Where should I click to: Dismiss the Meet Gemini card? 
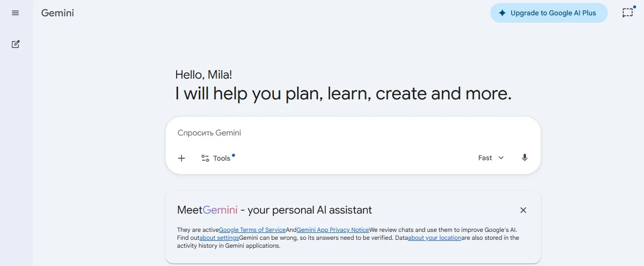pos(523,210)
